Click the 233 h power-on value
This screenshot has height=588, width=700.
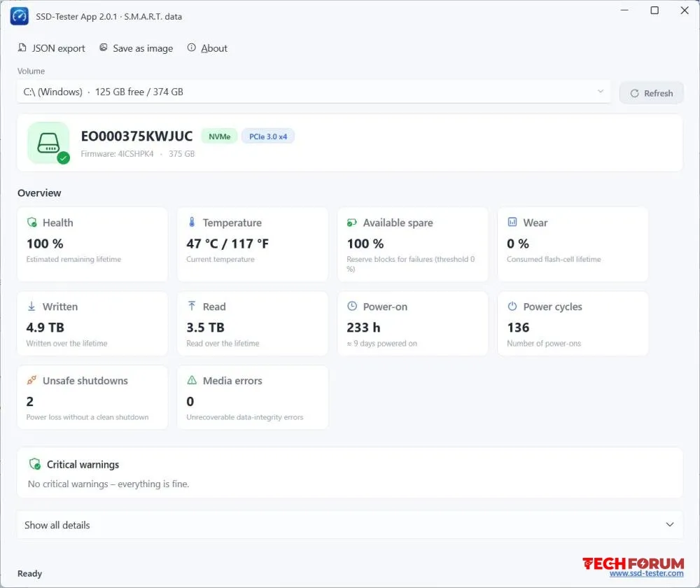coord(363,328)
